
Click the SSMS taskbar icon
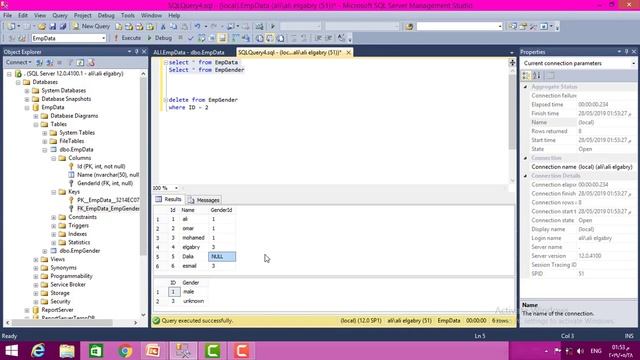coord(183,351)
